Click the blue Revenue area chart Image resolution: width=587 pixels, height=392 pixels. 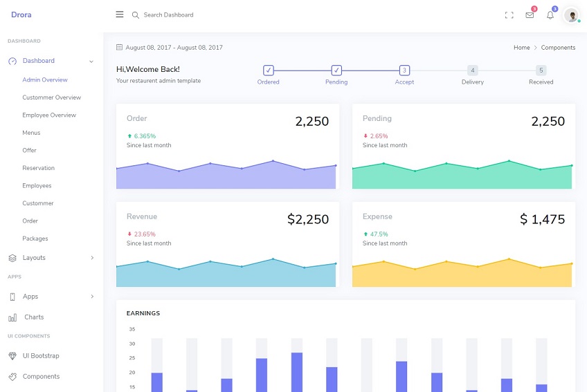[x=226, y=272]
